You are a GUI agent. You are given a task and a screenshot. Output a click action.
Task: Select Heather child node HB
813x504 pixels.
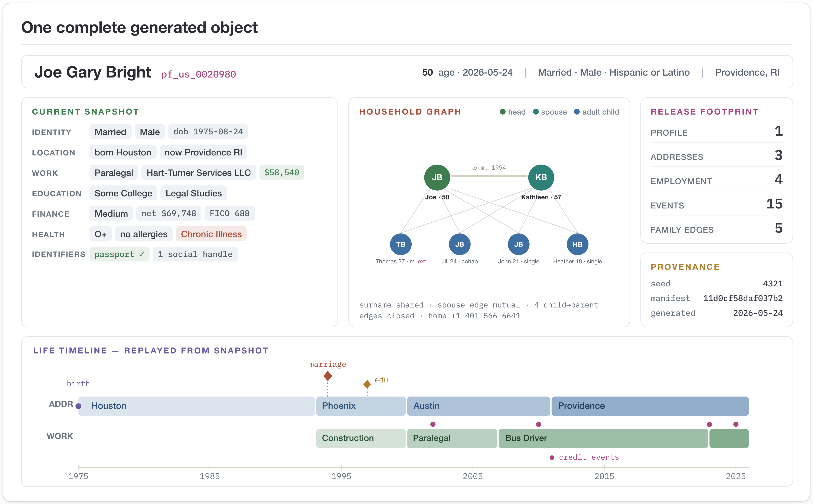577,244
